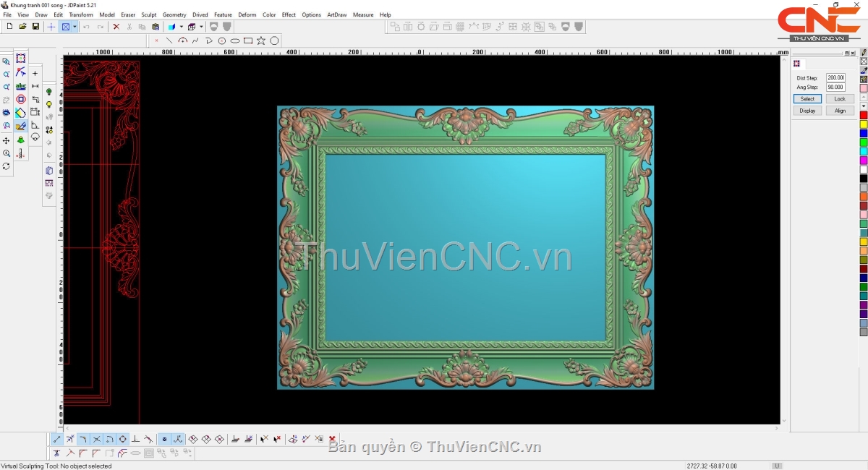This screenshot has width=868, height=470.
Task: Toggle intersection snap in bottom toolbar
Action: 96,439
